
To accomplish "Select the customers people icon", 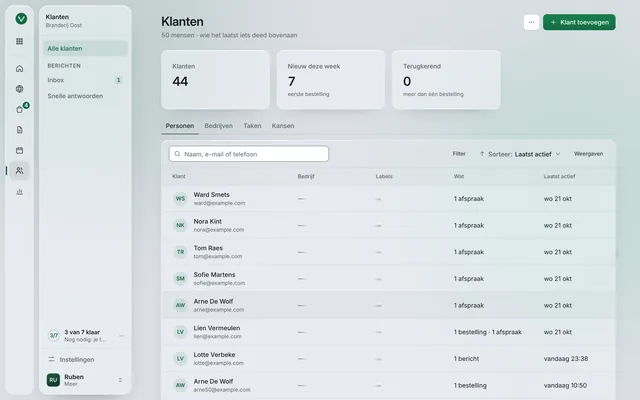I will tap(20, 171).
